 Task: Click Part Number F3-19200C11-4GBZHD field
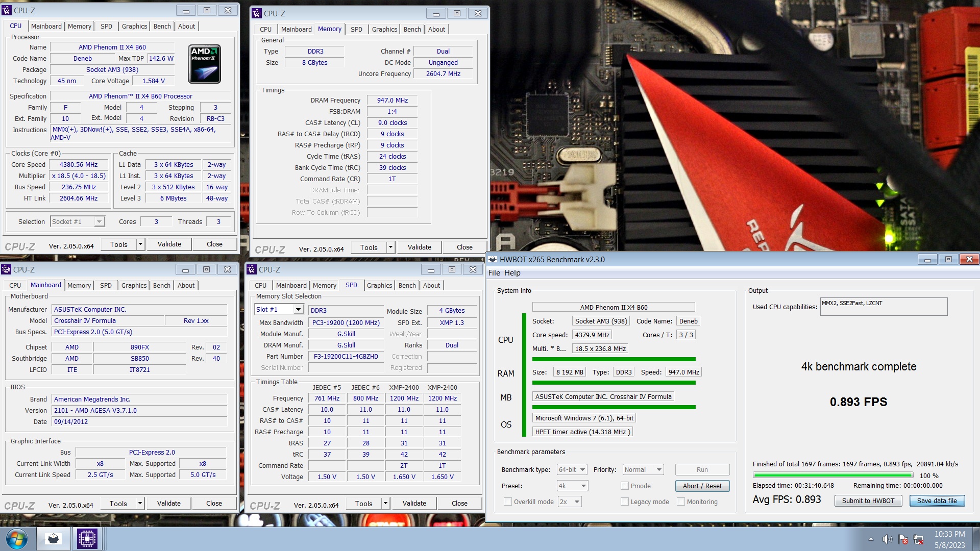(346, 356)
